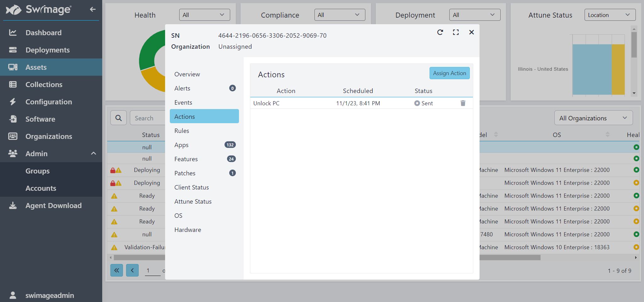The height and width of the screenshot is (302, 644).
Task: Open Accounts under Admin
Action: pyautogui.click(x=51, y=188)
